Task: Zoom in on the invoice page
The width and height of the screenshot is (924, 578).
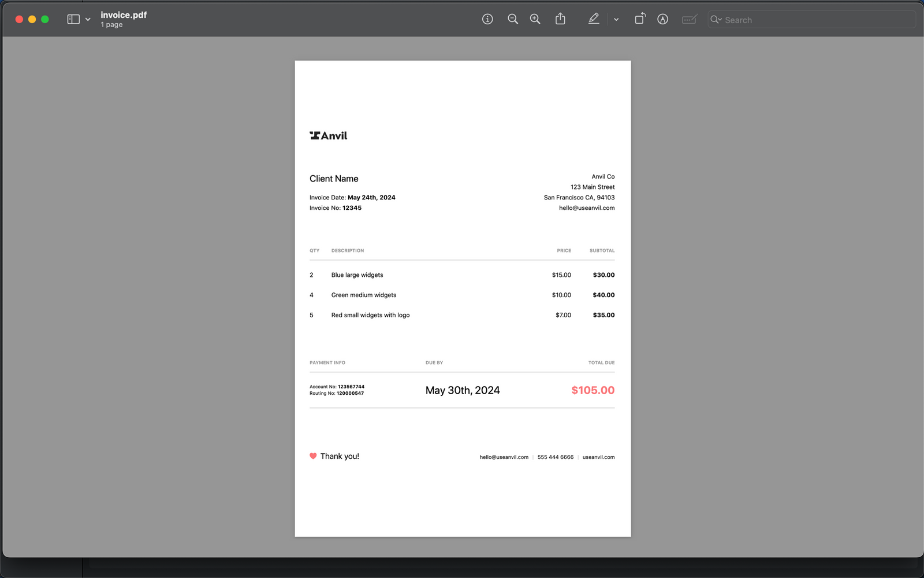Action: (x=535, y=19)
